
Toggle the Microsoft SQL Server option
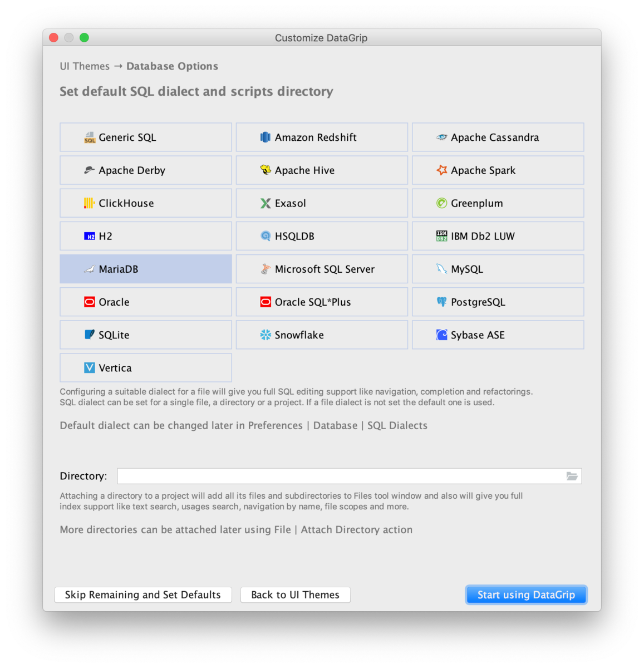pyautogui.click(x=322, y=269)
